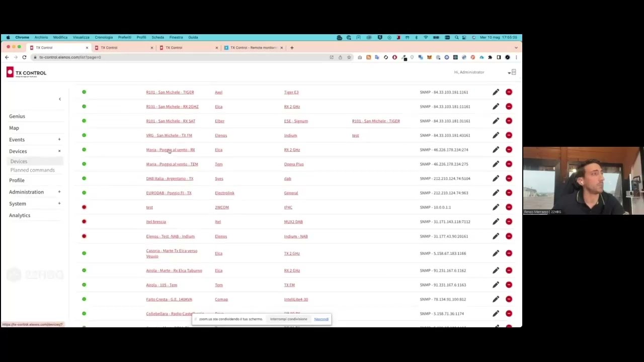Select Planned commands submenu item
644x362 pixels.
click(32, 170)
